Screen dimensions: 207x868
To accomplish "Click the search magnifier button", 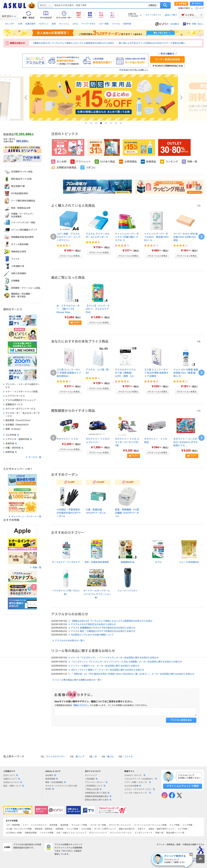I will [165, 5].
